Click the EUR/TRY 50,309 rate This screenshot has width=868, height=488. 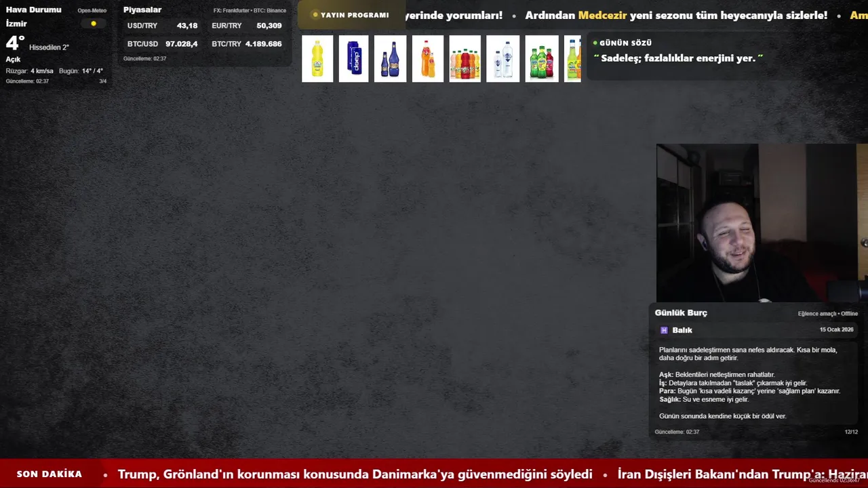point(247,26)
